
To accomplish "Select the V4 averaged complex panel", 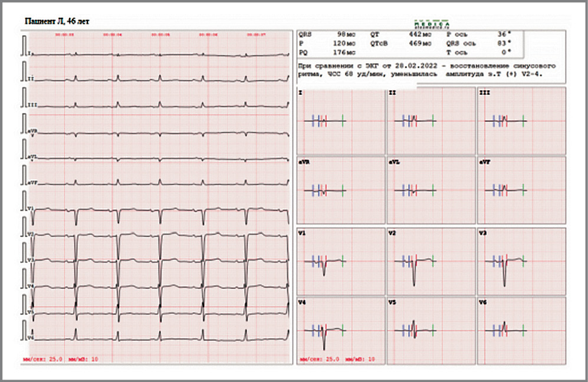I will point(341,330).
